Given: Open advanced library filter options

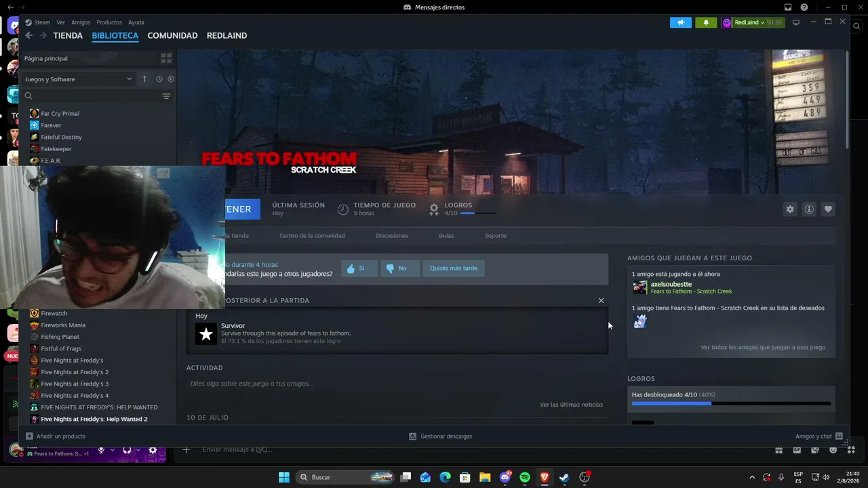Looking at the screenshot, I should [x=166, y=96].
